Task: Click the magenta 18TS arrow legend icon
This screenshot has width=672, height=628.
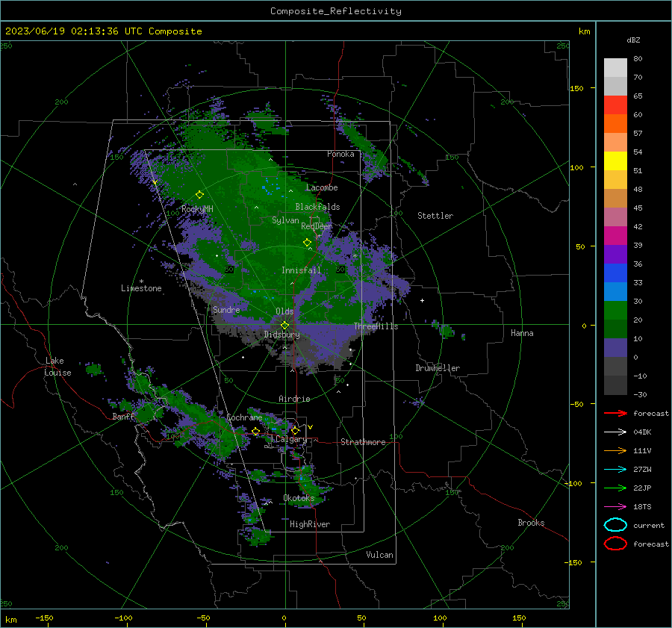Action: tap(615, 507)
